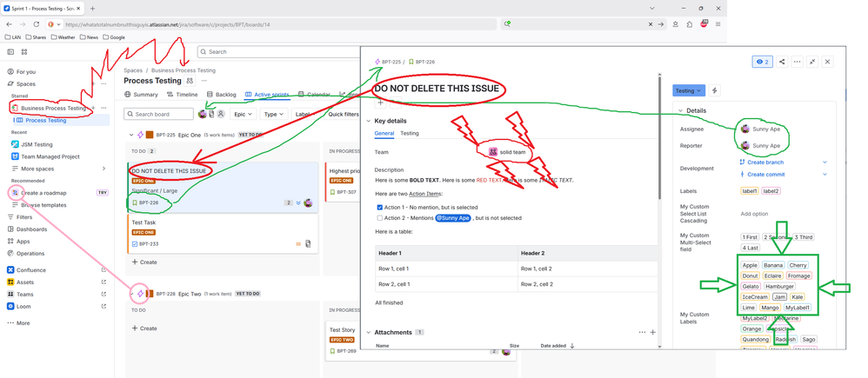Click Create under Epic One To Do
The height and width of the screenshot is (378, 868).
pyautogui.click(x=144, y=262)
